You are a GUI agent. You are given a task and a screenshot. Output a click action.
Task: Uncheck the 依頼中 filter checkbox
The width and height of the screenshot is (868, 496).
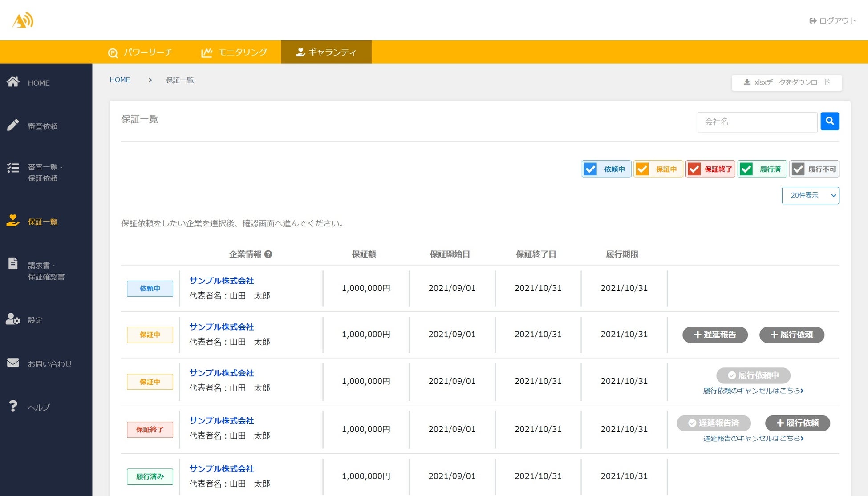pyautogui.click(x=590, y=169)
